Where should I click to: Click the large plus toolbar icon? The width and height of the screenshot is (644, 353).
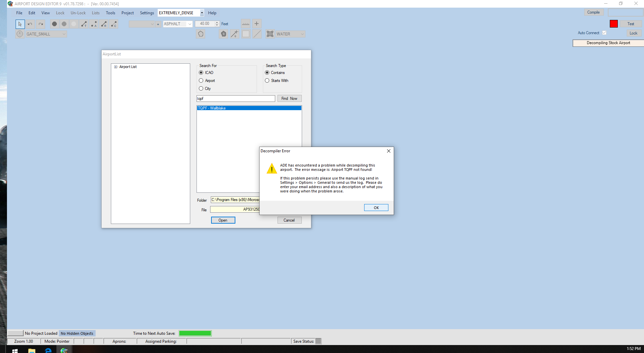(257, 24)
